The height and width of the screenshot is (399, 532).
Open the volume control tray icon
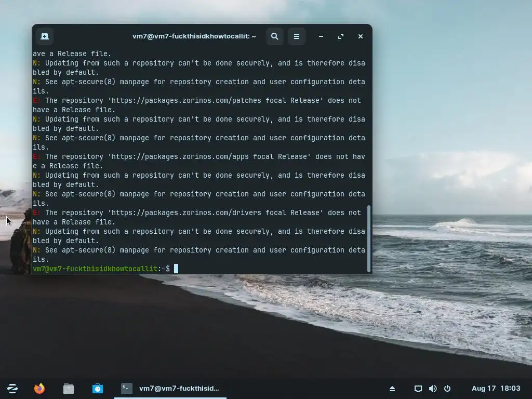(433, 389)
